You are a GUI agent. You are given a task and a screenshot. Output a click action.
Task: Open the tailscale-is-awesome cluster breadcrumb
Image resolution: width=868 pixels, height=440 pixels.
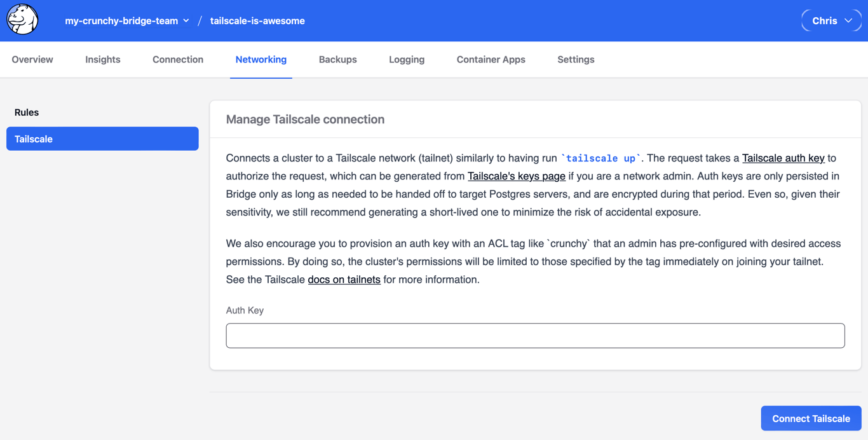pyautogui.click(x=257, y=21)
